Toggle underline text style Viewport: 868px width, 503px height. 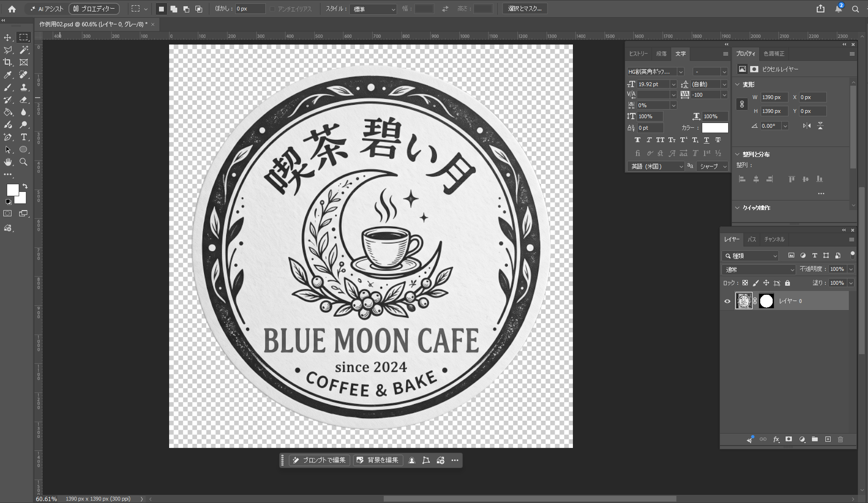[x=706, y=140]
